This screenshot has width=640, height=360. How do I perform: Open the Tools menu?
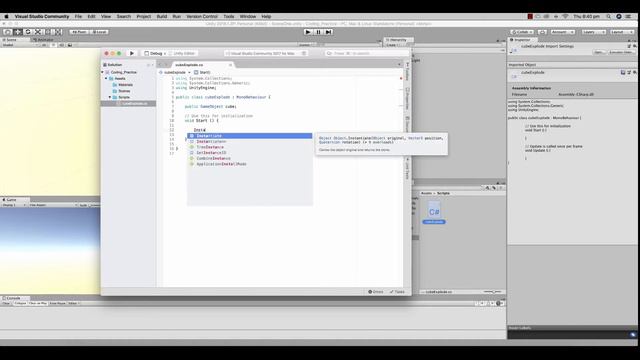click(x=229, y=16)
